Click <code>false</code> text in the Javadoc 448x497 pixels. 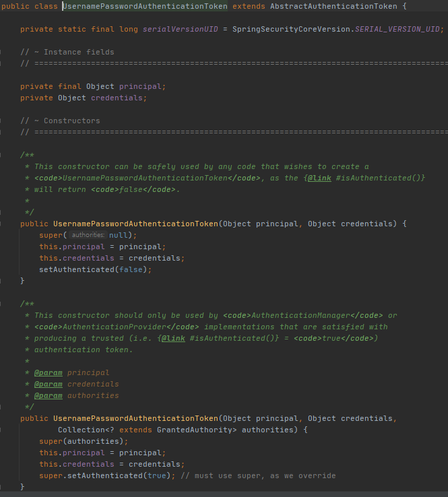133,189
